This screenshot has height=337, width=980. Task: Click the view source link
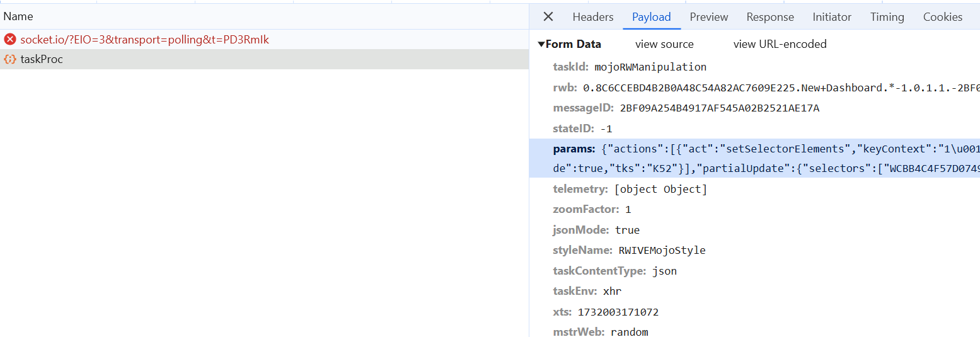point(664,44)
